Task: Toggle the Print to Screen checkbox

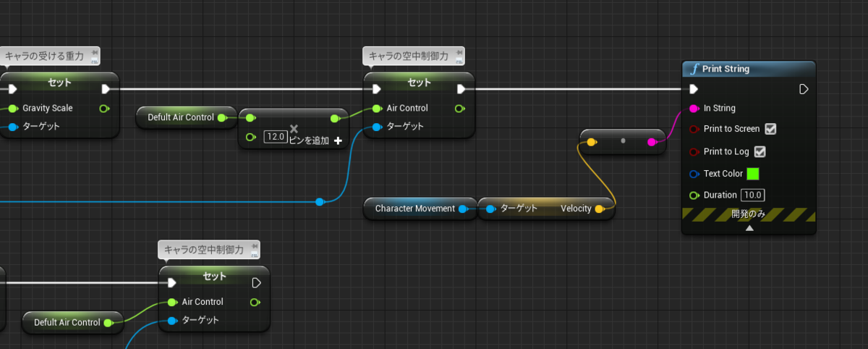Action: pyautogui.click(x=770, y=129)
